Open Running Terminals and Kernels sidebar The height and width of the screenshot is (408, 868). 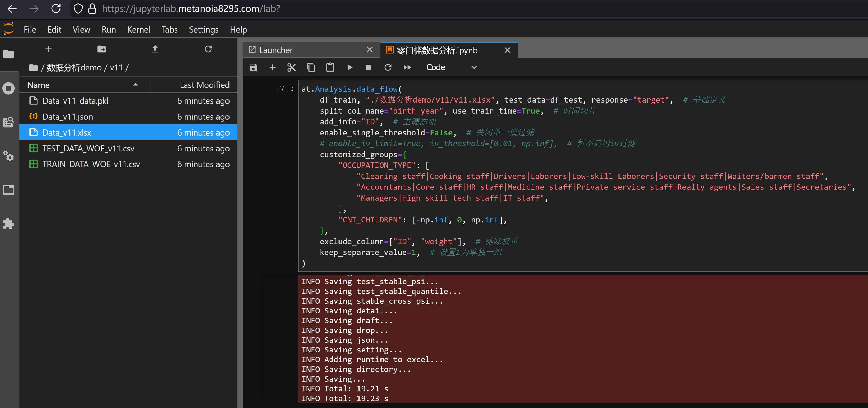click(x=8, y=88)
